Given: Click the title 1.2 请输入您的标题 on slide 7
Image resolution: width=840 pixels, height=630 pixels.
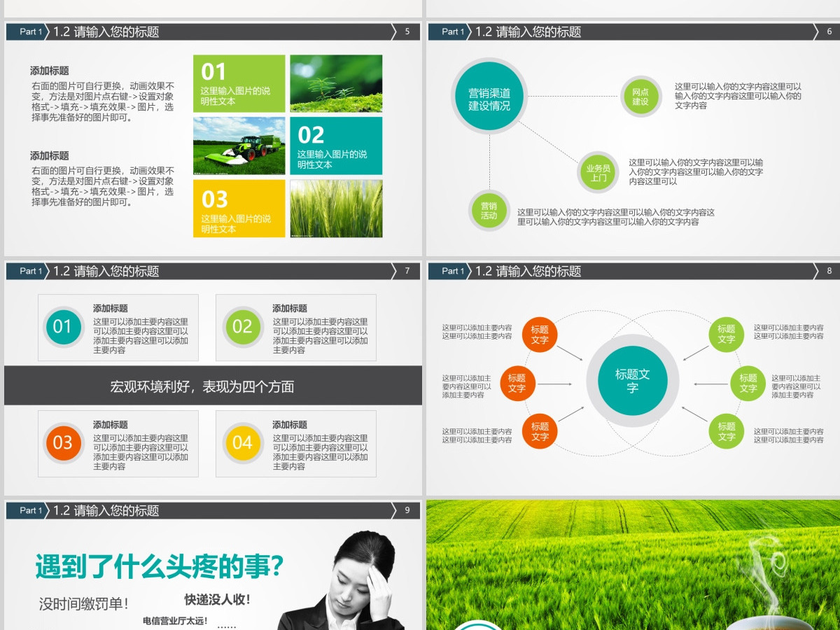Looking at the screenshot, I should click(106, 271).
